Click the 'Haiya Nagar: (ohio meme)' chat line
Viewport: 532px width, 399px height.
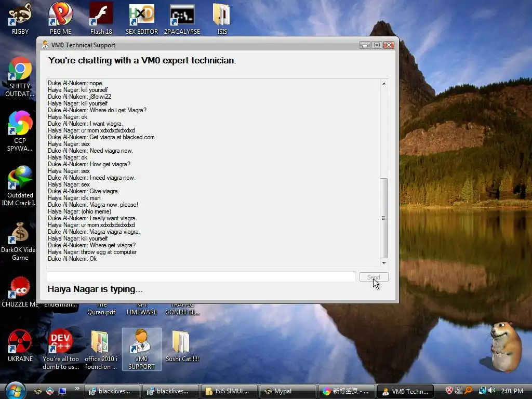pyautogui.click(x=79, y=211)
